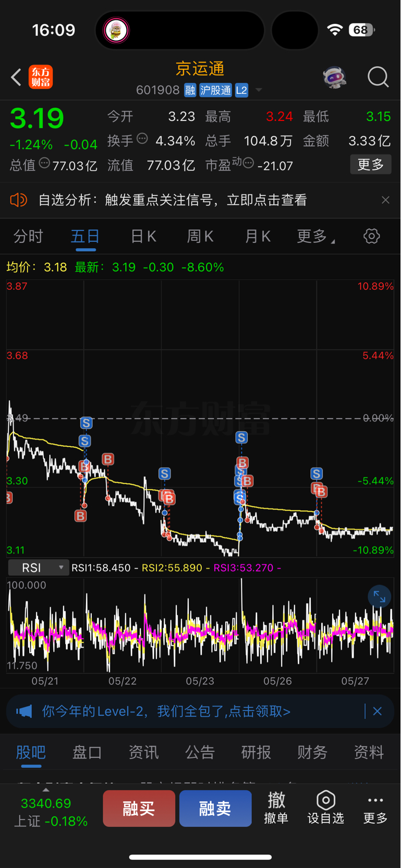Tap the Wi-Fi status icon

click(335, 30)
